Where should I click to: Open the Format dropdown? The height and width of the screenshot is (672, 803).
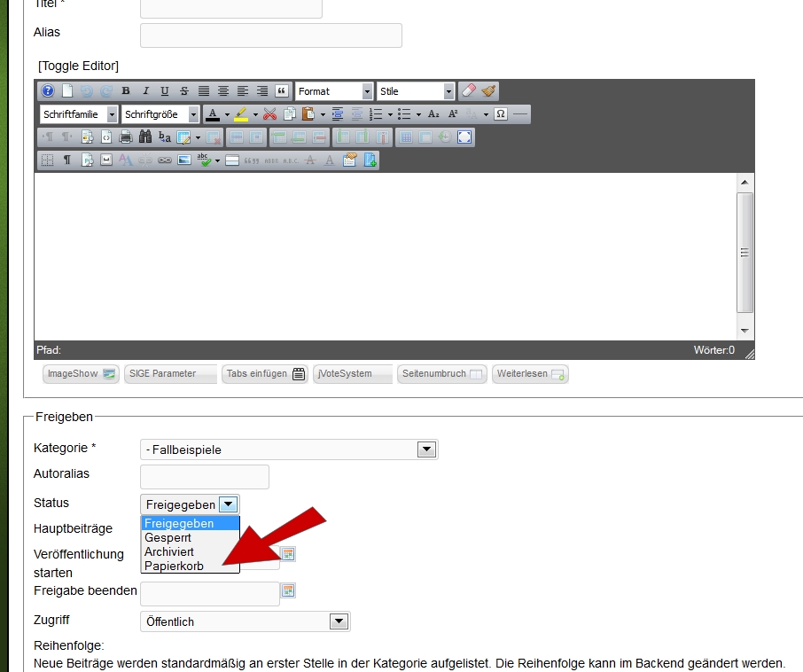pos(334,91)
